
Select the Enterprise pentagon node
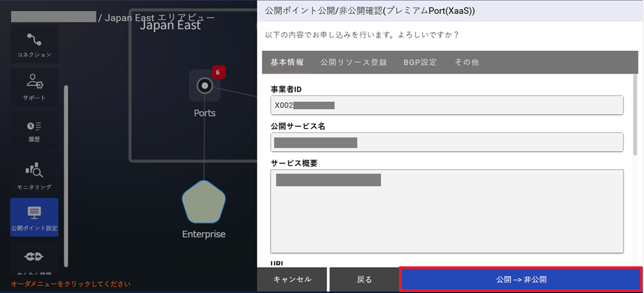coord(203,202)
